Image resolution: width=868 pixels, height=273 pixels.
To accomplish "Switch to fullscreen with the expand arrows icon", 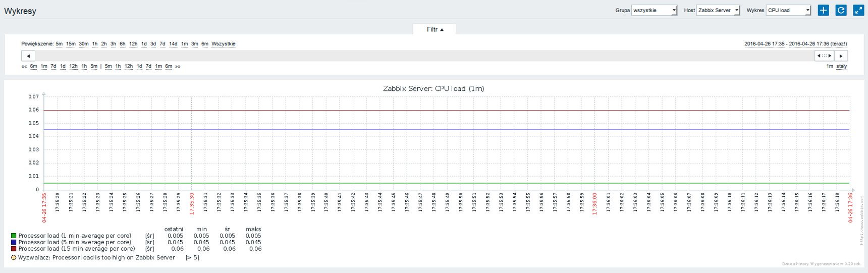I will (x=858, y=10).
